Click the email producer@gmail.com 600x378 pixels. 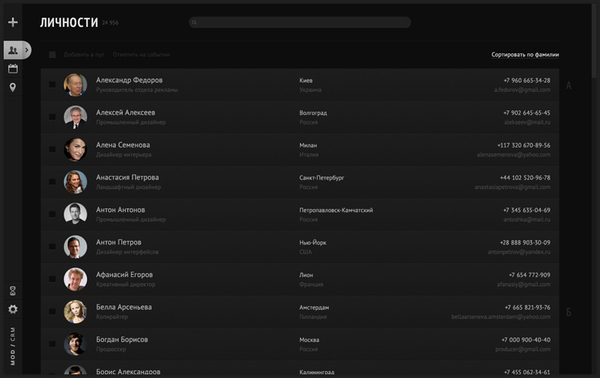(x=523, y=349)
